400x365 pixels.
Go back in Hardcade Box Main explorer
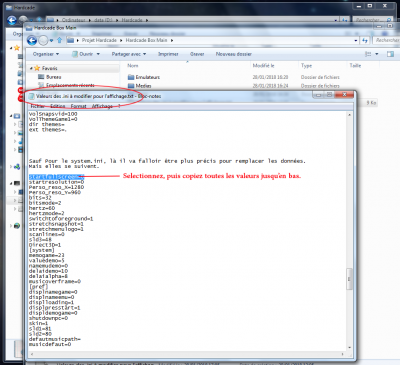pyautogui.click(x=32, y=41)
